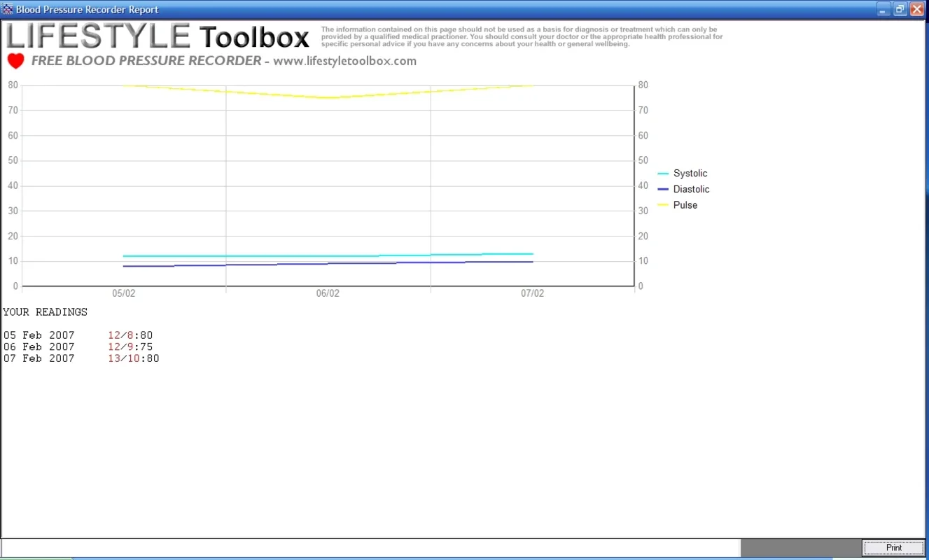The height and width of the screenshot is (560, 929).
Task: Click FREE BLOOD PRESSURE RECORDER heading
Action: (x=146, y=61)
